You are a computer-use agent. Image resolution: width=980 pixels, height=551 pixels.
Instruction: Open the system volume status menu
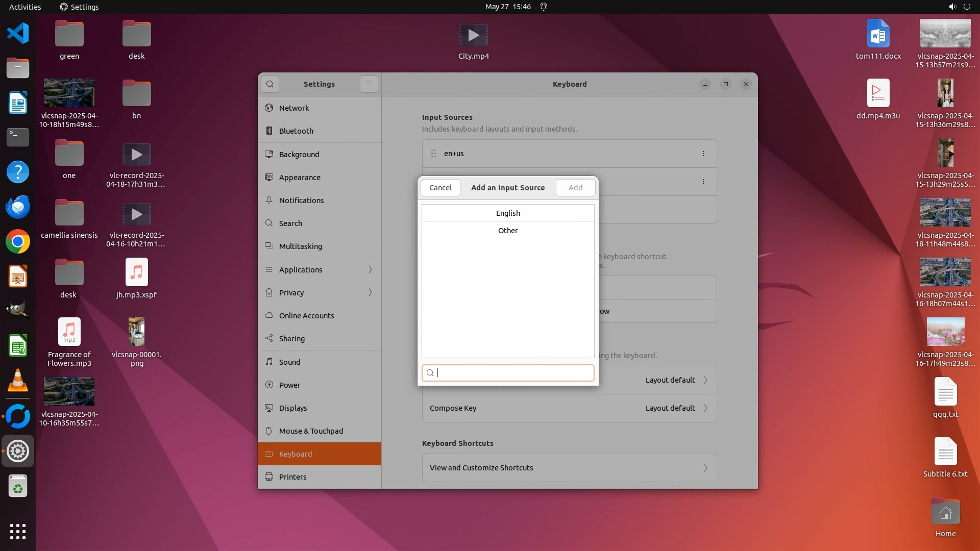pos(952,7)
